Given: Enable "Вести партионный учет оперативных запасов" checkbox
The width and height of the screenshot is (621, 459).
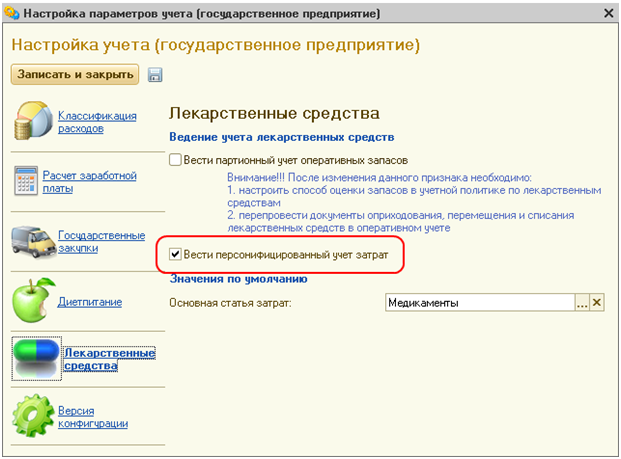Looking at the screenshot, I should point(175,159).
